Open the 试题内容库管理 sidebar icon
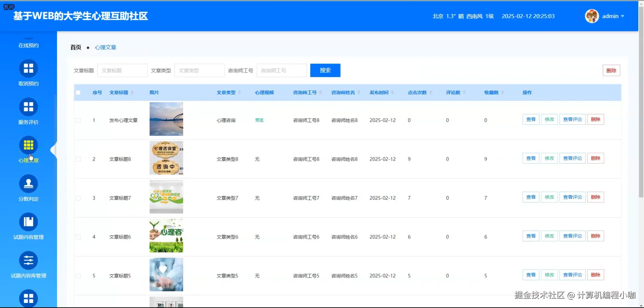644x308 pixels. pos(29,260)
